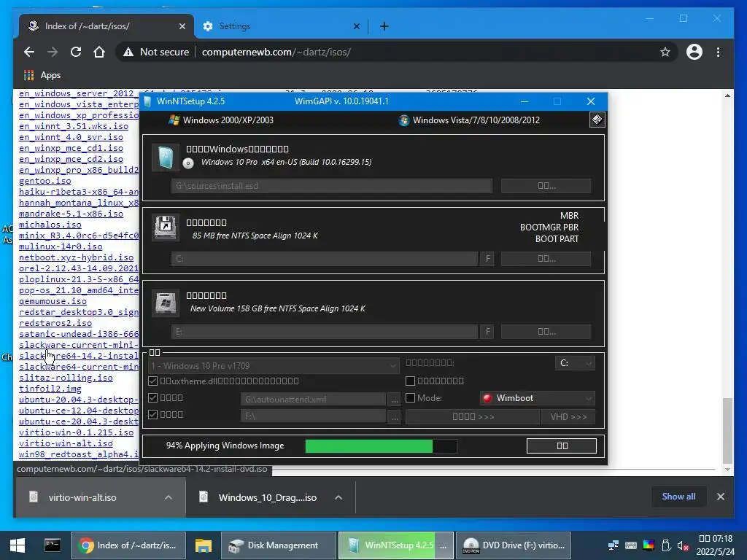
Task: Click the VHD >>> button
Action: (568, 416)
